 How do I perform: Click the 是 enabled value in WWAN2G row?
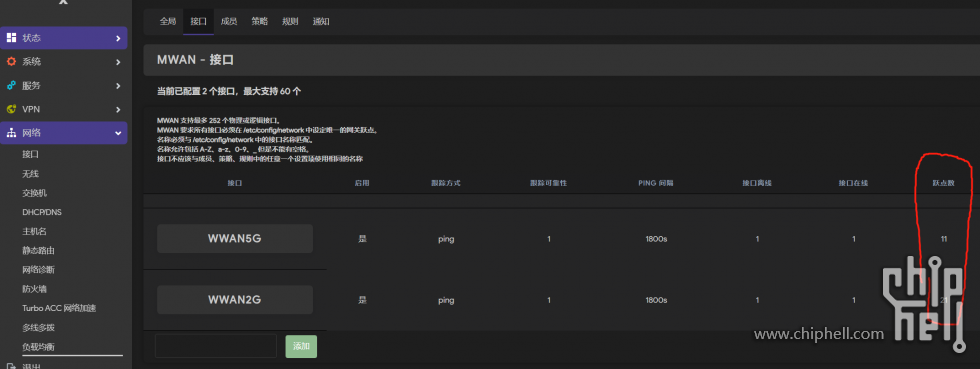click(362, 300)
